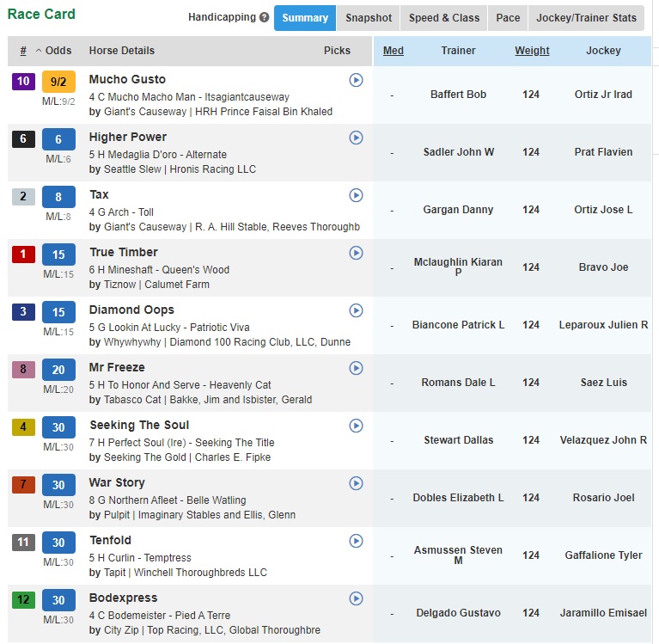659x644 pixels.
Task: Click red number 1 saddle cloth badge
Action: [x=23, y=254]
